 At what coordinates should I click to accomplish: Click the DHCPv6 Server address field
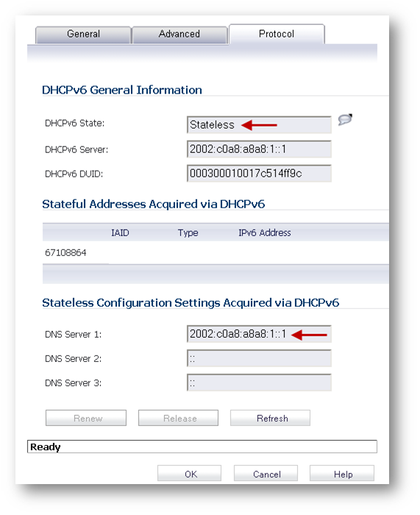(259, 149)
